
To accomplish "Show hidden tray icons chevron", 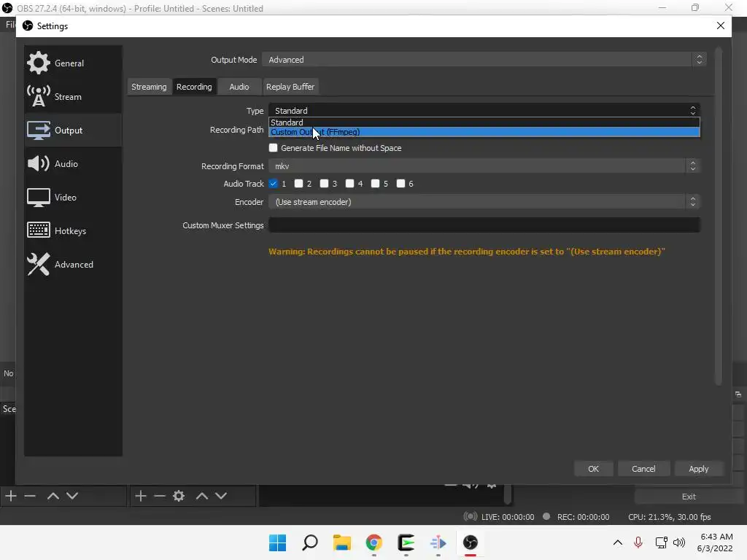I will tap(617, 542).
